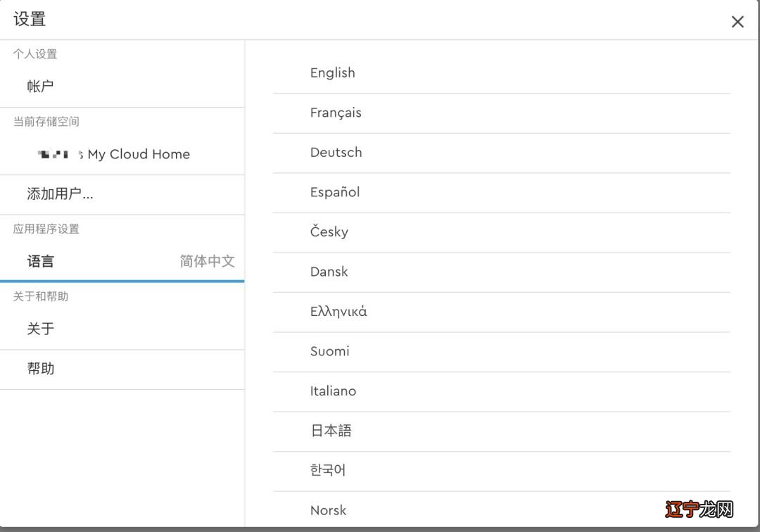The image size is (760, 532).
Task: Open the 帮助 help section
Action: tap(41, 369)
